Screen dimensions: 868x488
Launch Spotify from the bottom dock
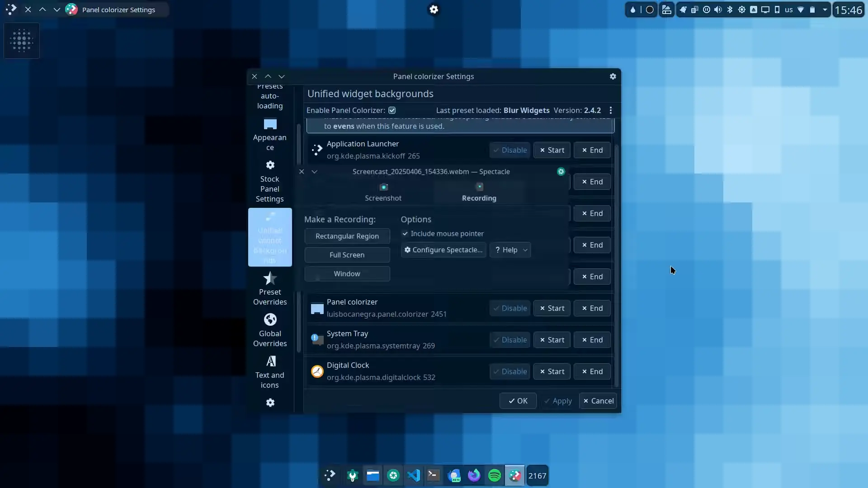(495, 475)
